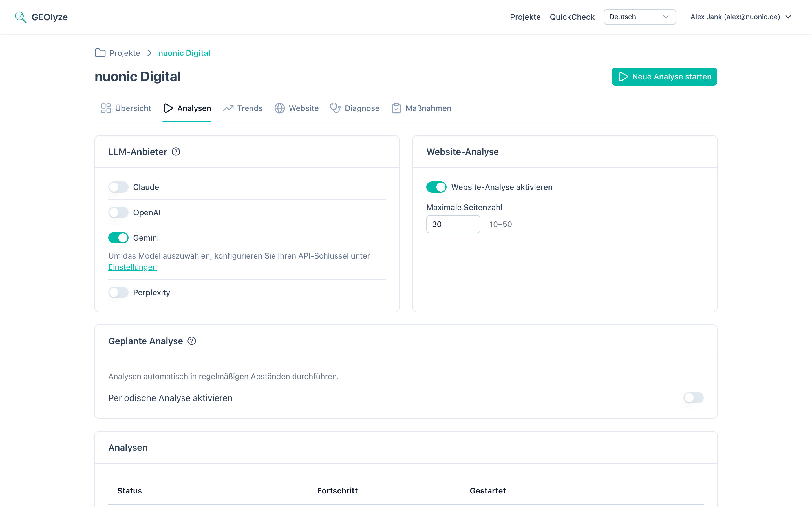The image size is (812, 507).
Task: Enable Periodische Analyse aktivieren
Action: tap(693, 398)
